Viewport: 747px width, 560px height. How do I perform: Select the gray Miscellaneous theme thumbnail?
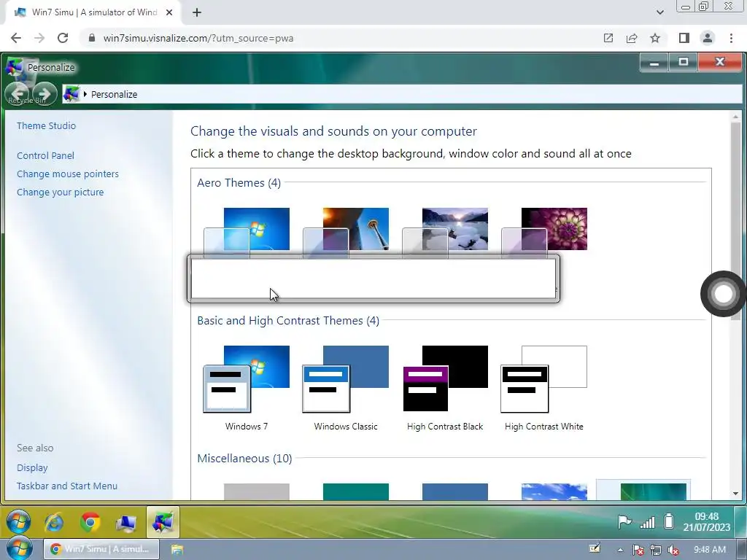click(x=256, y=491)
